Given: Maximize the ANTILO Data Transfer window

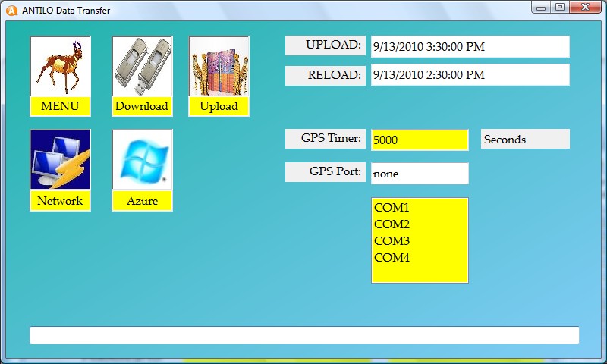Looking at the screenshot, I should [560, 7].
